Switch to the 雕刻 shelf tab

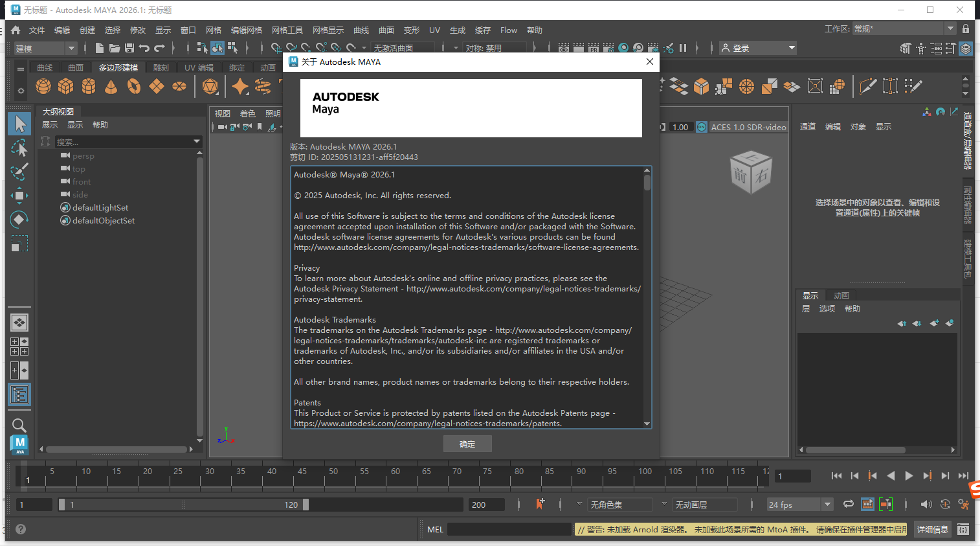pos(161,67)
